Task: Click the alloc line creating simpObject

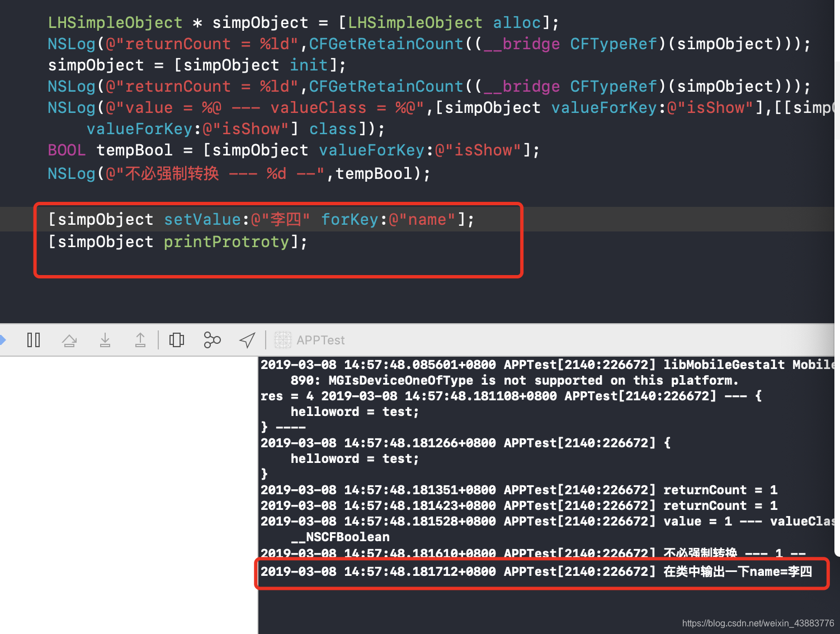Action: pos(303,23)
